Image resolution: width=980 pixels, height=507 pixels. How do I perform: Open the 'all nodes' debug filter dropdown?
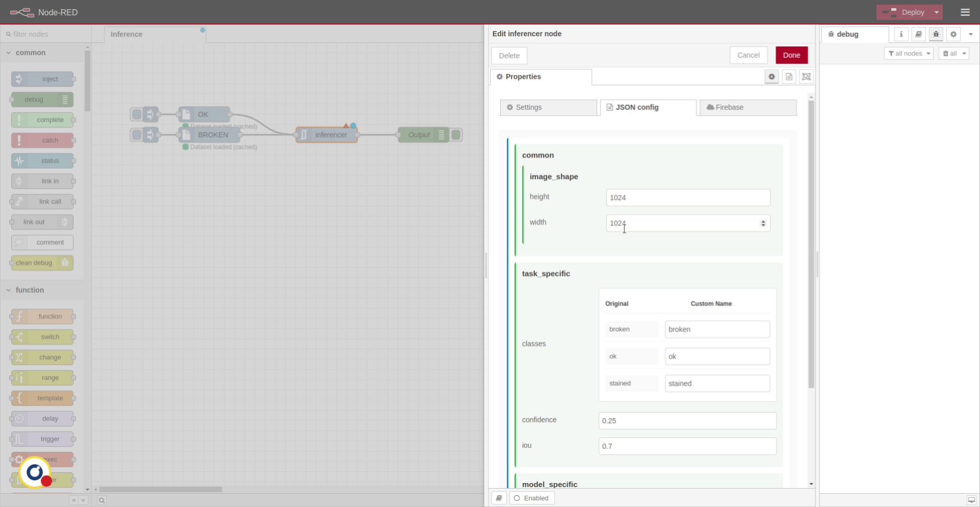pyautogui.click(x=909, y=53)
